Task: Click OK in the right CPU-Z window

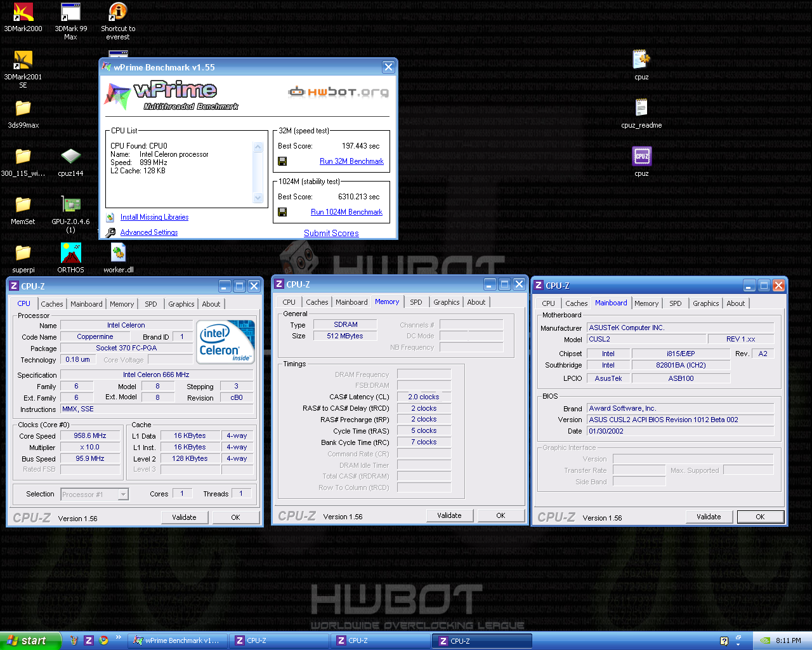Action: click(x=760, y=517)
